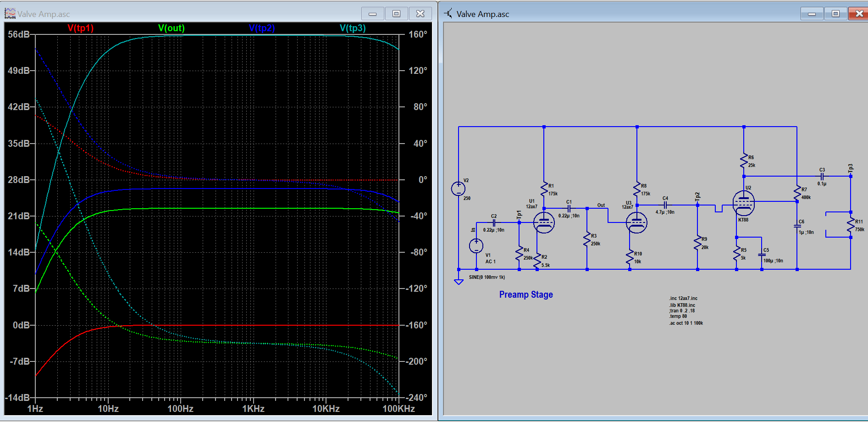Click the ground symbol in schematic

pyautogui.click(x=459, y=281)
